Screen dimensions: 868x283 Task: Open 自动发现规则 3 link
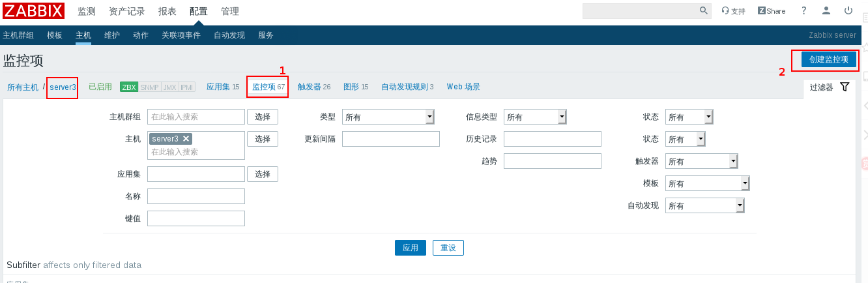tap(407, 87)
